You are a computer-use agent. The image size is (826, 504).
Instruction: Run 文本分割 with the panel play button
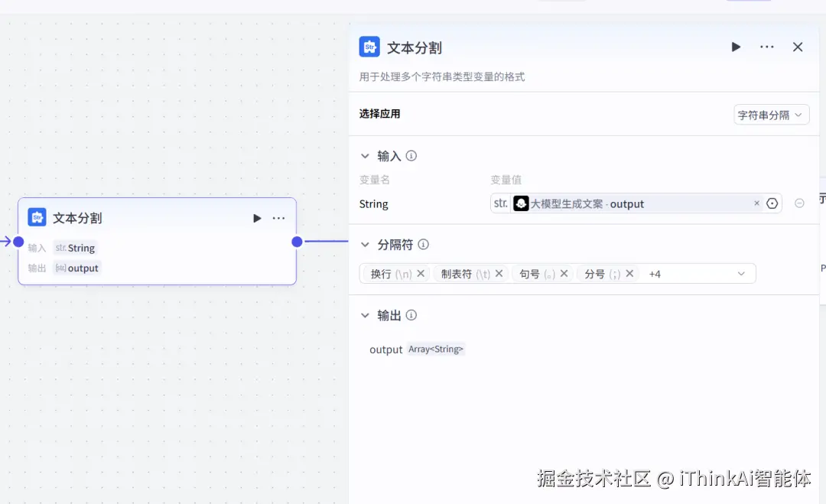pyautogui.click(x=736, y=47)
